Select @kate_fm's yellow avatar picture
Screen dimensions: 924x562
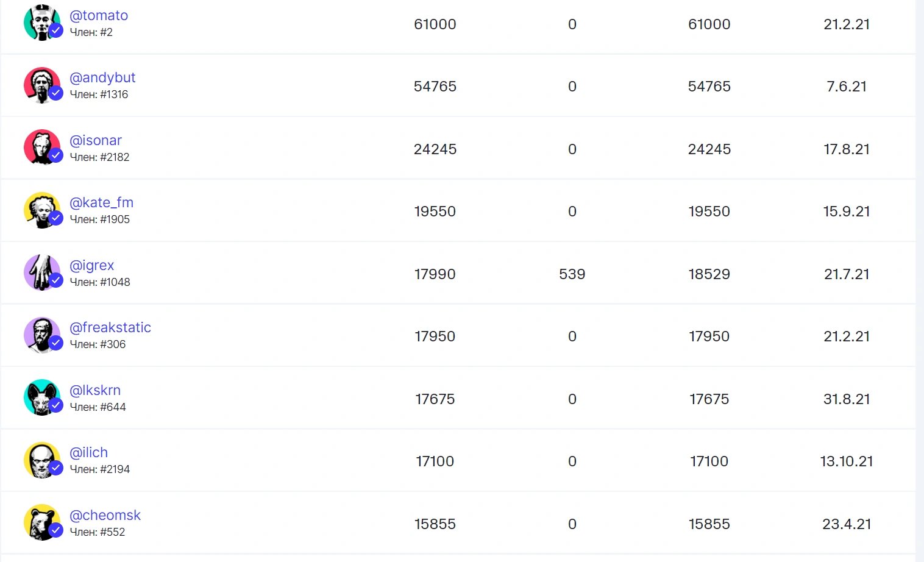click(41, 210)
